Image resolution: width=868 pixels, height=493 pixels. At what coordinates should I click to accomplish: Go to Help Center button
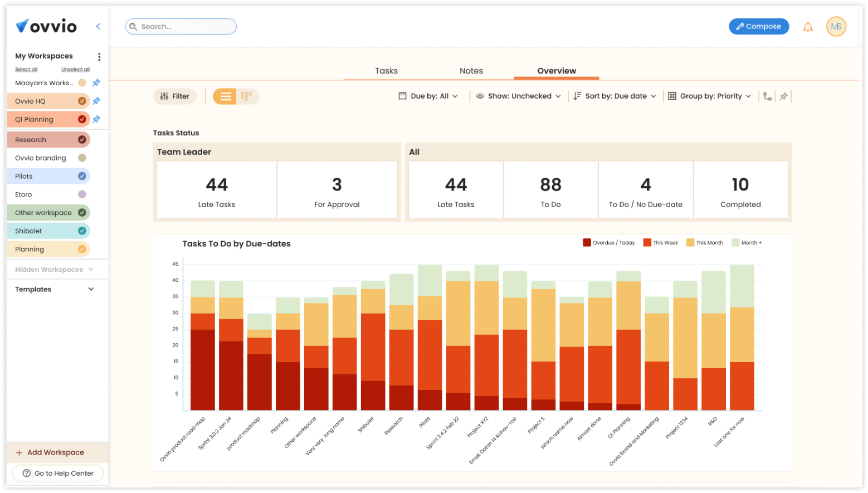[x=58, y=474]
